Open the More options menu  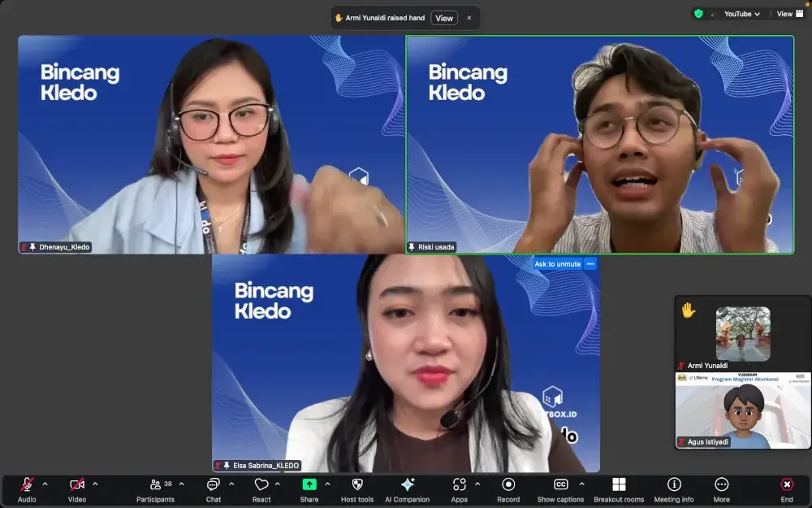721,490
